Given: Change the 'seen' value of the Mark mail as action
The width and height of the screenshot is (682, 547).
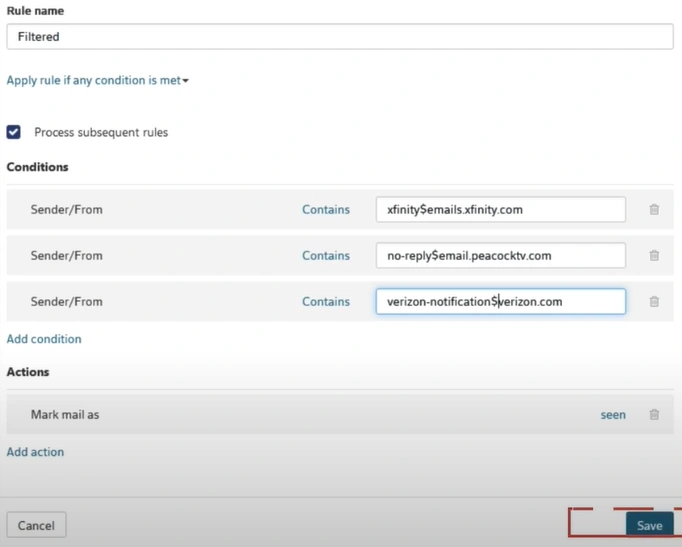Looking at the screenshot, I should [x=613, y=415].
